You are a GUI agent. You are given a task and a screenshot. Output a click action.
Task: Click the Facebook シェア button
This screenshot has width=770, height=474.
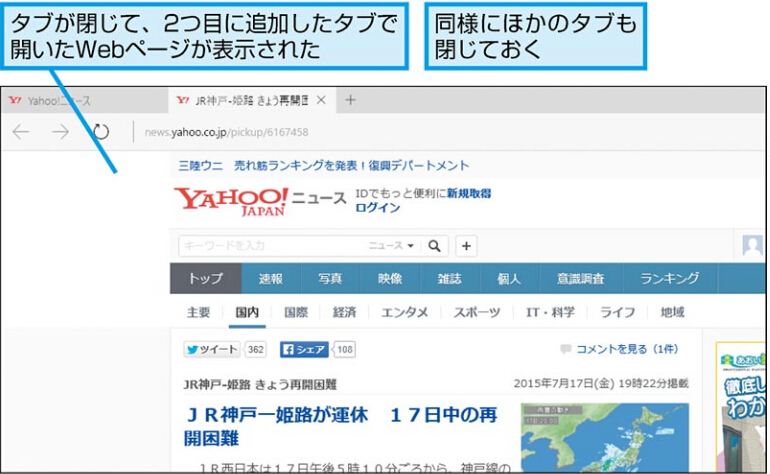click(304, 349)
